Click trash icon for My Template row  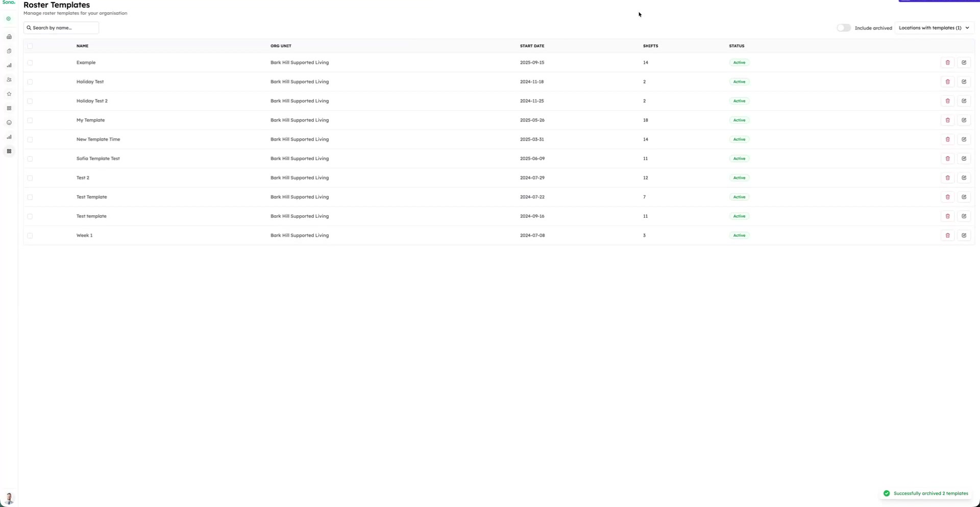[x=947, y=120]
